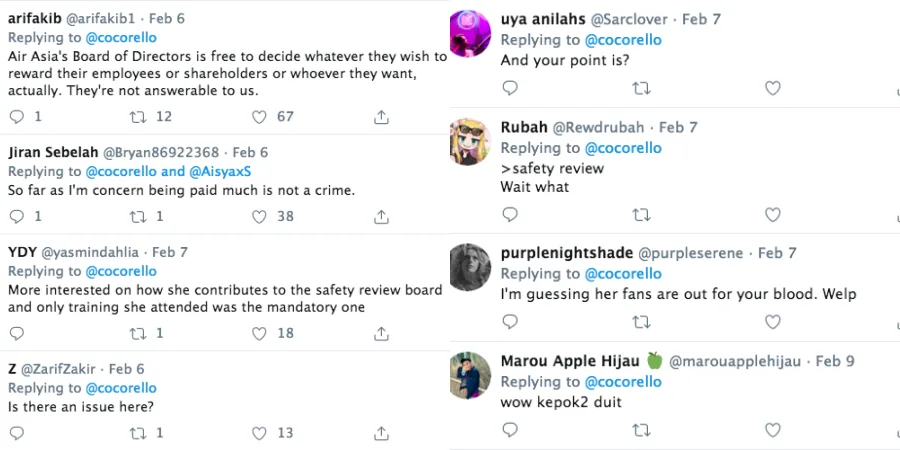Open uya anilahs' profile picture
This screenshot has width=900, height=450.
click(469, 33)
